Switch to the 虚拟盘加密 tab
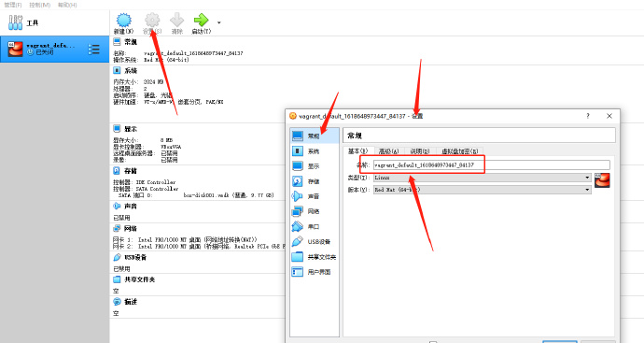Screen dimensions: 644x343 pos(459,151)
